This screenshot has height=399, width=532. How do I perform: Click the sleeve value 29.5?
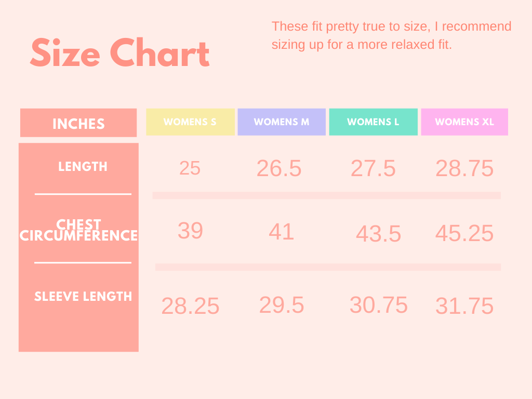[x=282, y=304]
